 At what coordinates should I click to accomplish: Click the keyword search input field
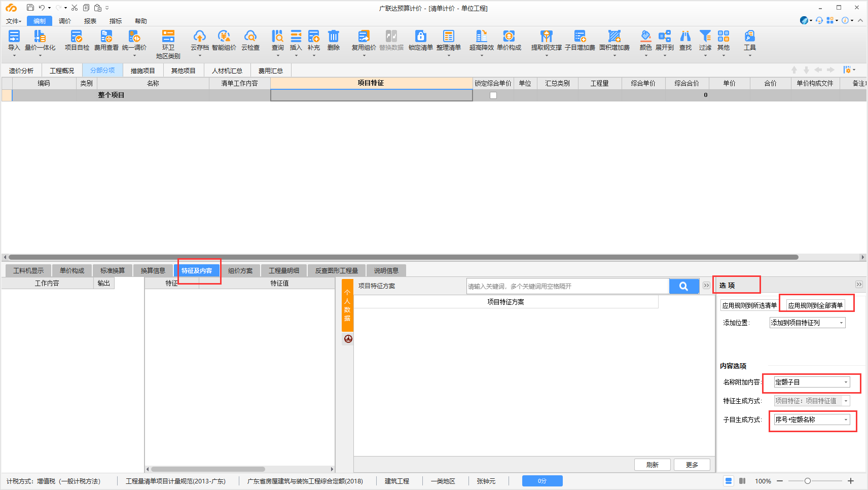pos(568,286)
